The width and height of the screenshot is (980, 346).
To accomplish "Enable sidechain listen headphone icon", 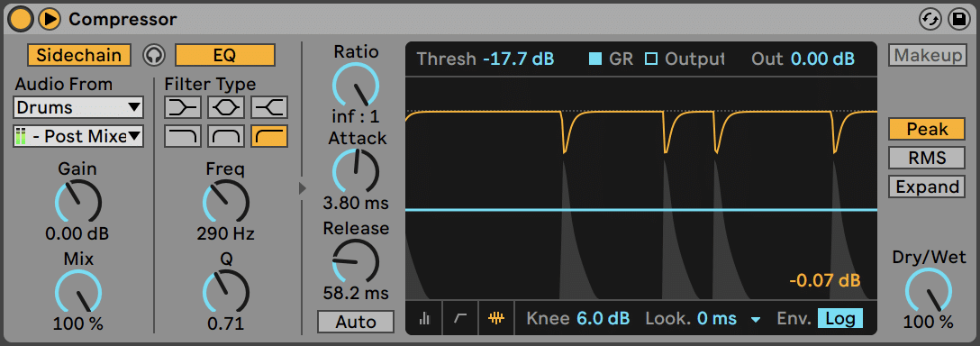I will tap(153, 55).
